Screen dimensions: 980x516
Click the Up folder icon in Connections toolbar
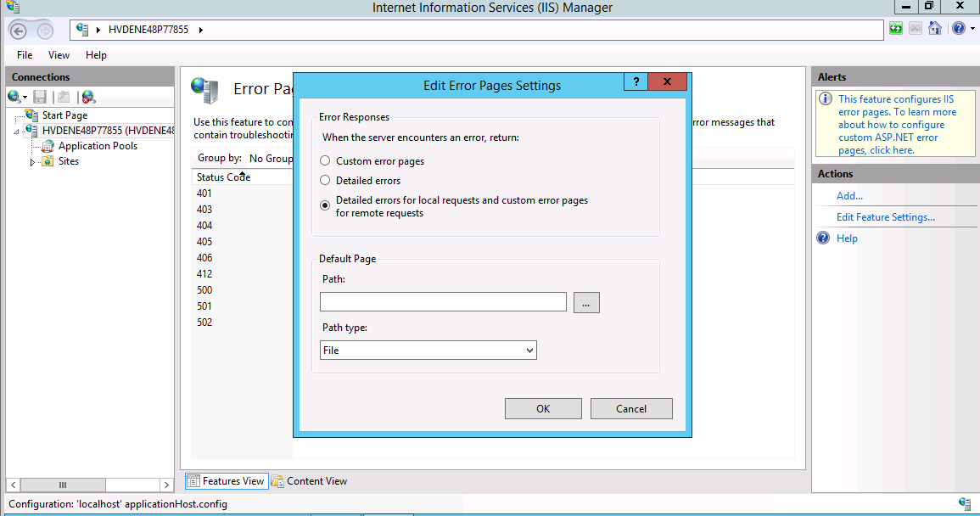(x=64, y=96)
